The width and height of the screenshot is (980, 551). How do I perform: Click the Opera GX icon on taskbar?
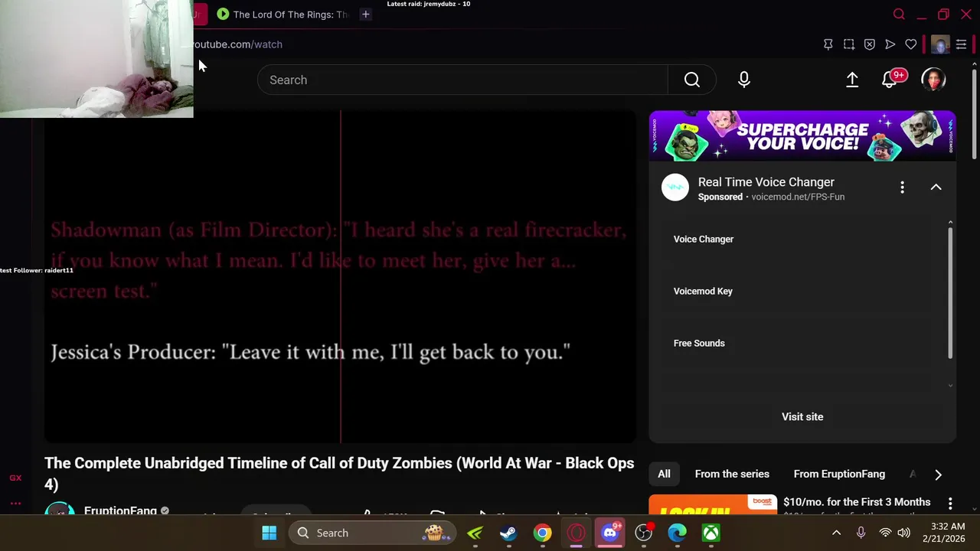(x=576, y=533)
